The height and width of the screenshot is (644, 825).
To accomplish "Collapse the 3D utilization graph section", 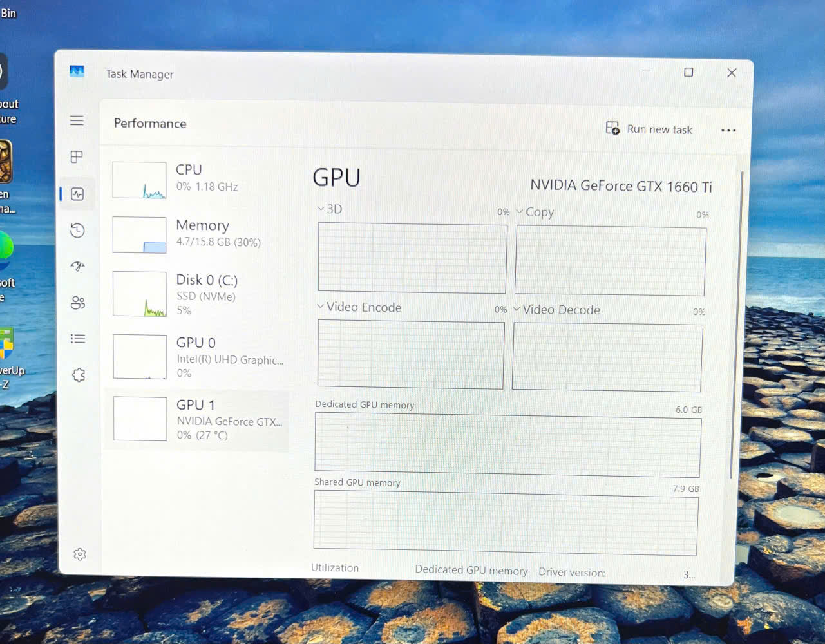I will pos(320,208).
